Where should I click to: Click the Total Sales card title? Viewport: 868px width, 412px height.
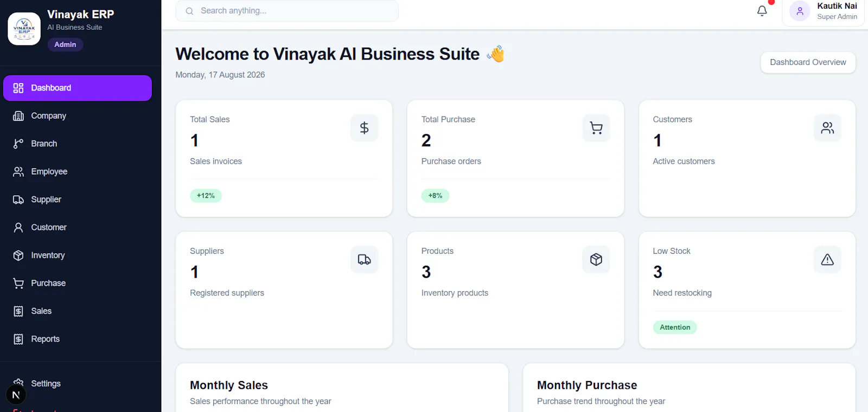(x=210, y=119)
